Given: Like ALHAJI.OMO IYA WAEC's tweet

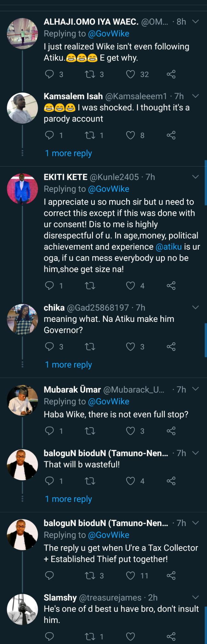Looking at the screenshot, I should point(130,74).
